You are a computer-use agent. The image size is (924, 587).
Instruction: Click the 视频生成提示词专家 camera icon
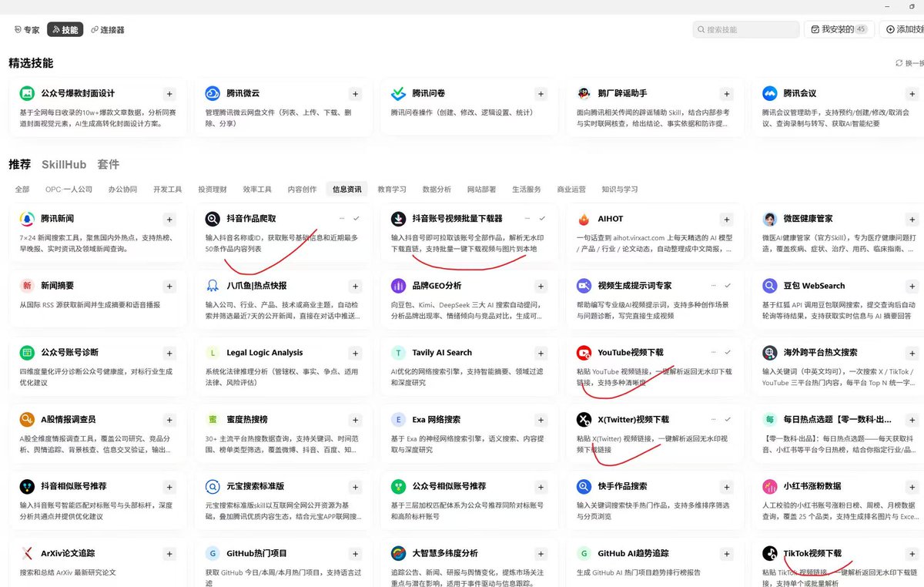click(584, 286)
